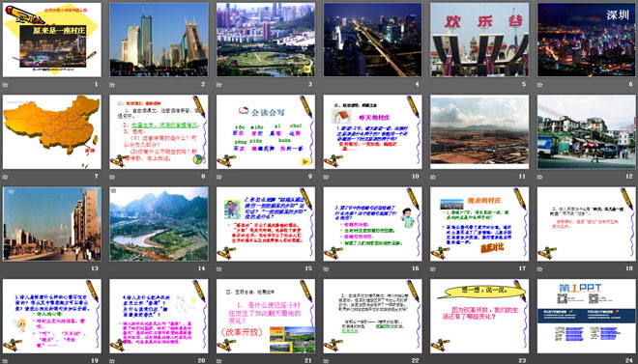Click the slide number label 24

tap(629, 360)
